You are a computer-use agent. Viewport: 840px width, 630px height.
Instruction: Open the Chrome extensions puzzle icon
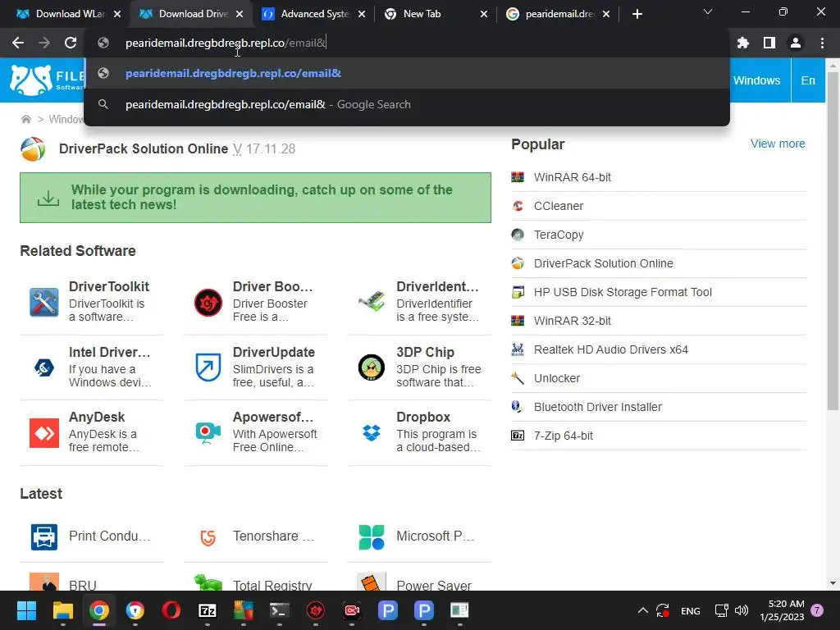(743, 43)
